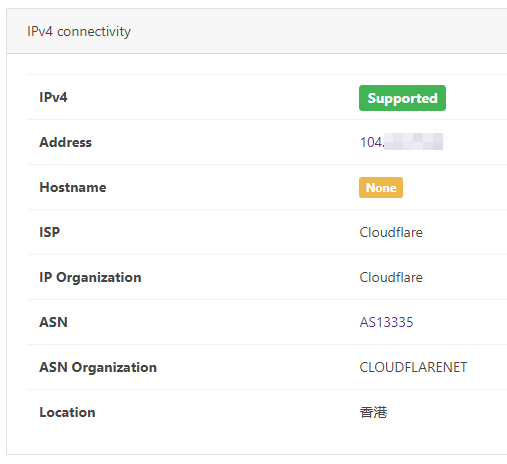Click the IP Organization value Cloudflare
The height and width of the screenshot is (464, 507).
click(391, 277)
